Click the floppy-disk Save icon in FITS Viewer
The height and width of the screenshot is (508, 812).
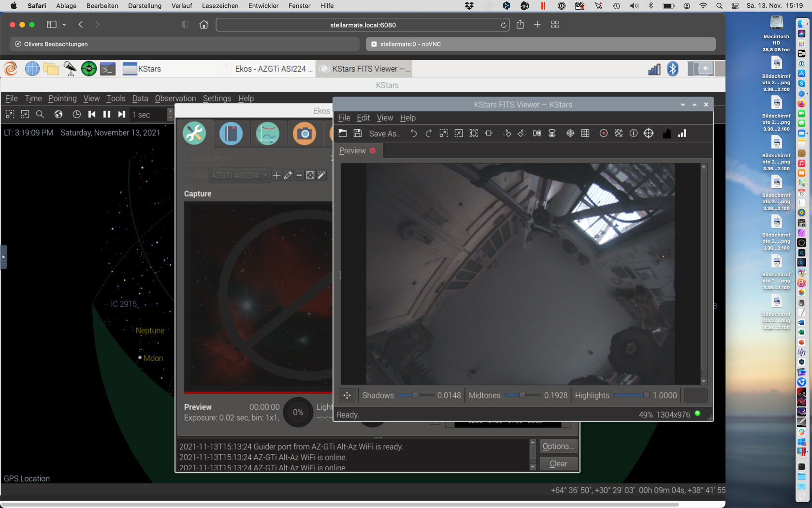[358, 133]
